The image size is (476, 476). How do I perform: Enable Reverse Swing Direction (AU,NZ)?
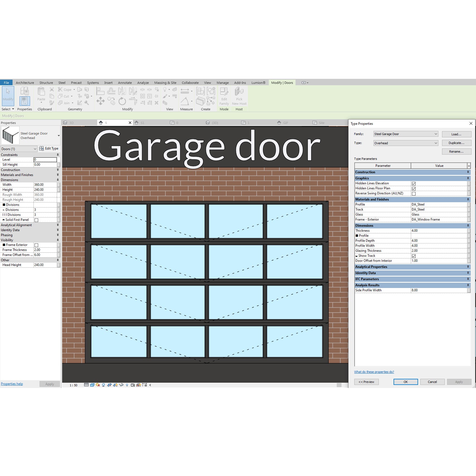point(414,193)
